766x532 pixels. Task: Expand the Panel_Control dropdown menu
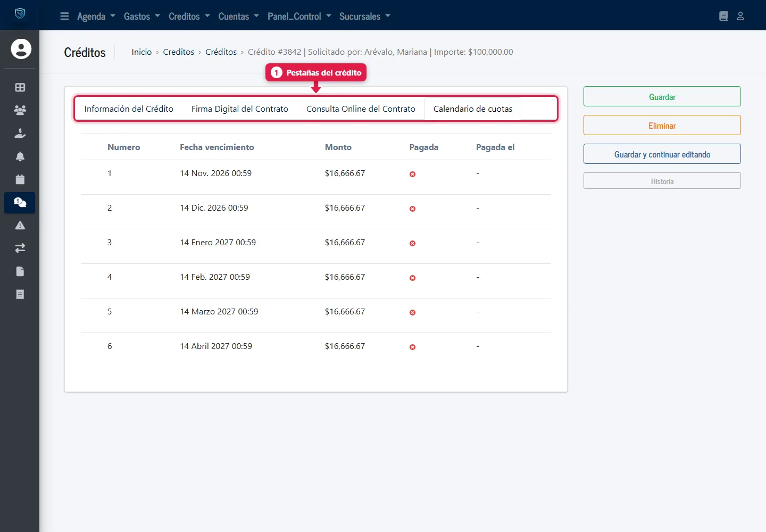(299, 16)
